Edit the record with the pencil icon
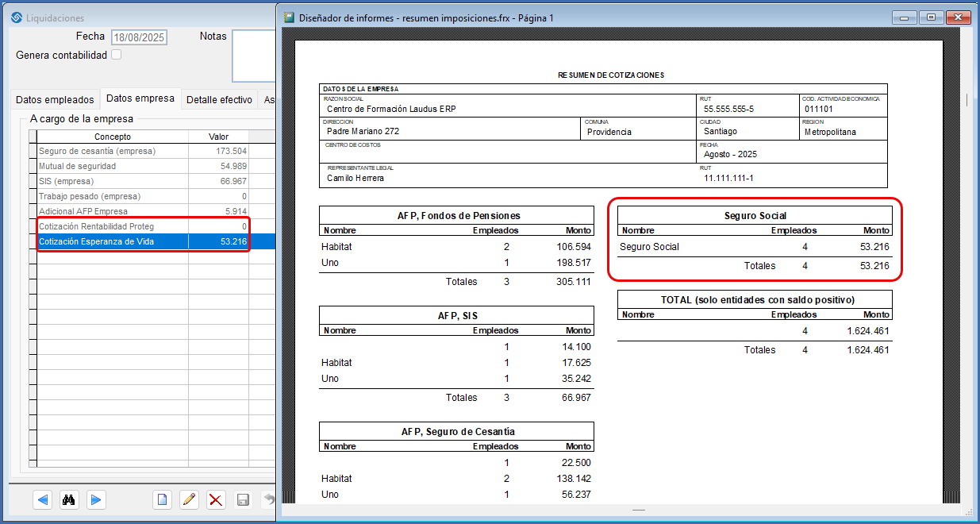 (189, 499)
